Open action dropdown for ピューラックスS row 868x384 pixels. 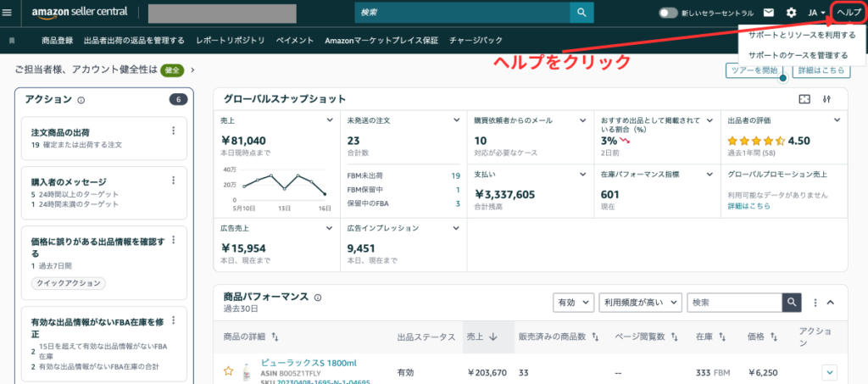(x=829, y=372)
